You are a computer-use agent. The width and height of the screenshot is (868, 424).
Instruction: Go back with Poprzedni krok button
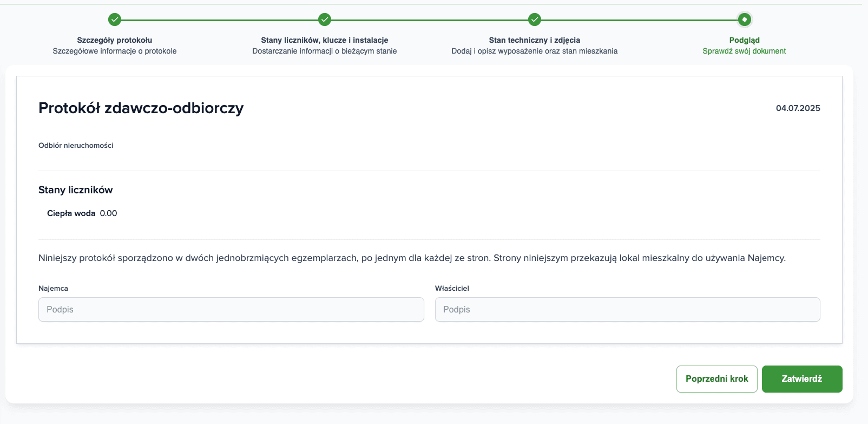(x=717, y=379)
